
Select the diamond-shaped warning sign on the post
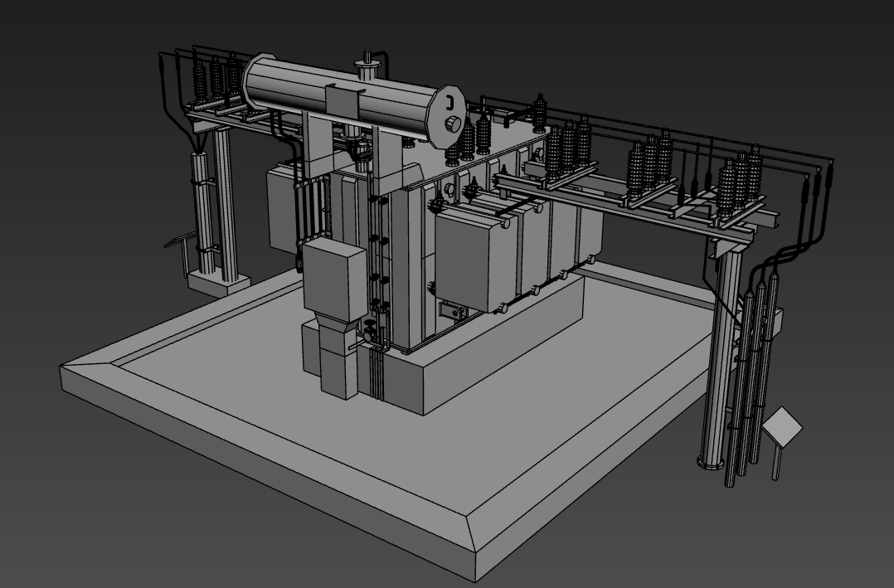(782, 427)
